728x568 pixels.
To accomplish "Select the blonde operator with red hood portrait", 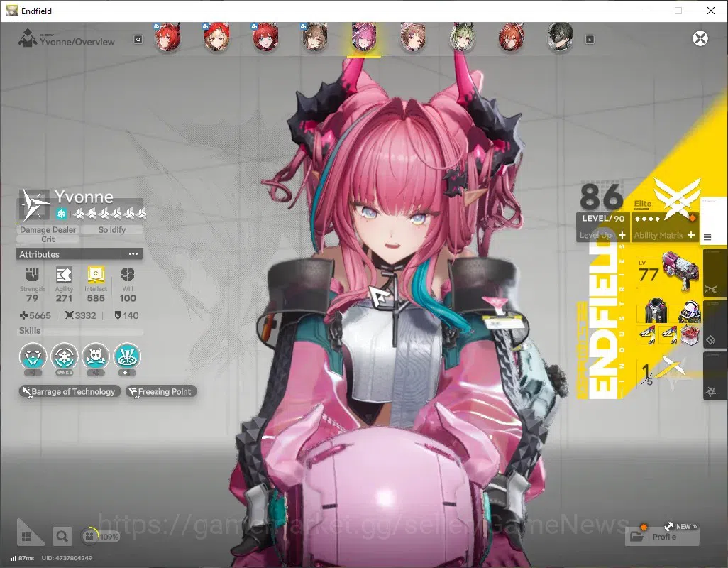I will coord(217,37).
